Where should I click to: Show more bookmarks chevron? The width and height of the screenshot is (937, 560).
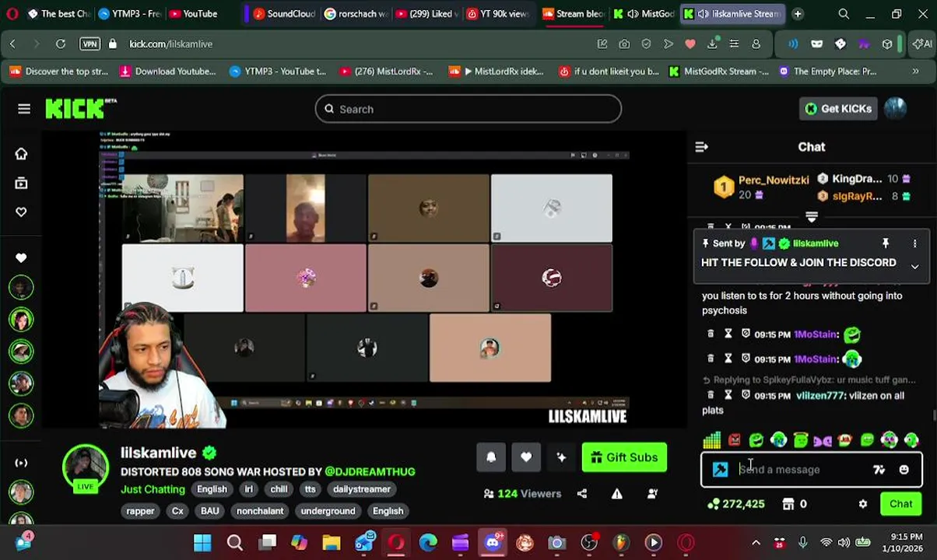tap(915, 72)
